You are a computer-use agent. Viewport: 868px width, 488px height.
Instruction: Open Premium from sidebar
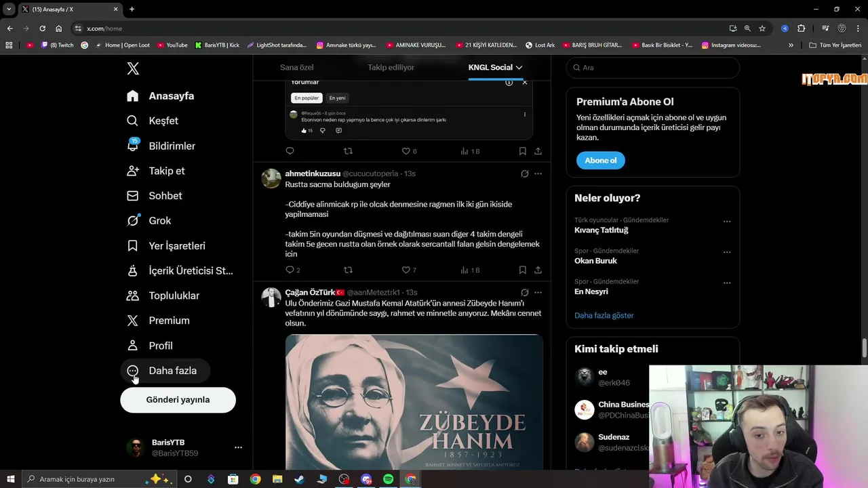point(159,321)
